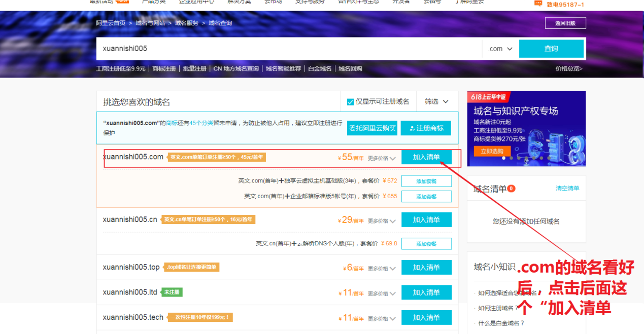The width and height of the screenshot is (644, 334).
Task: Add xuannishi005.cn to list with 加入清单
Action: [426, 220]
